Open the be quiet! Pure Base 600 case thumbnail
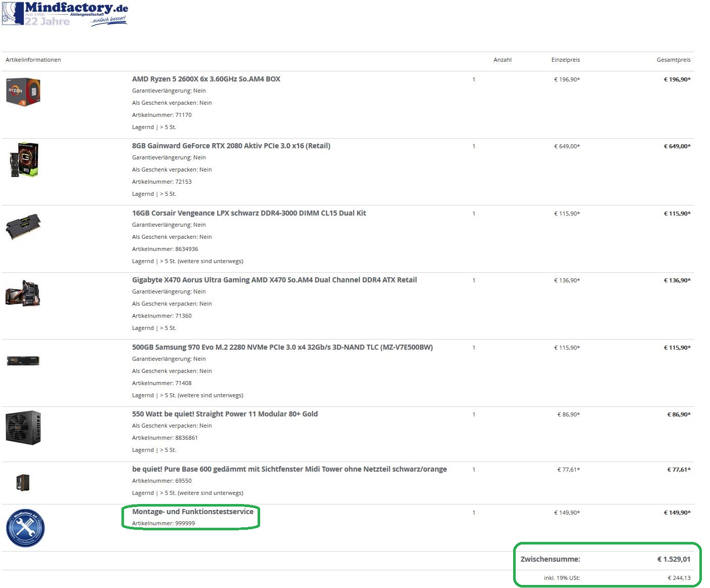710x588 pixels. click(x=23, y=482)
